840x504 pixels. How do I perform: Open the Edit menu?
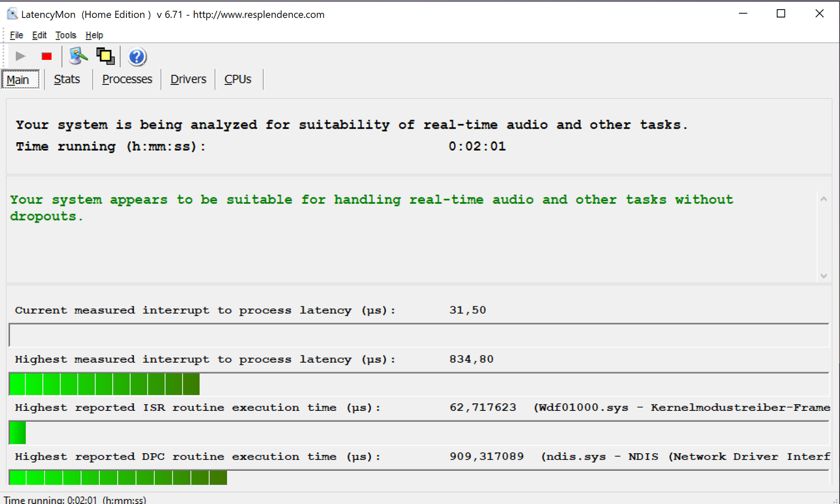[39, 35]
